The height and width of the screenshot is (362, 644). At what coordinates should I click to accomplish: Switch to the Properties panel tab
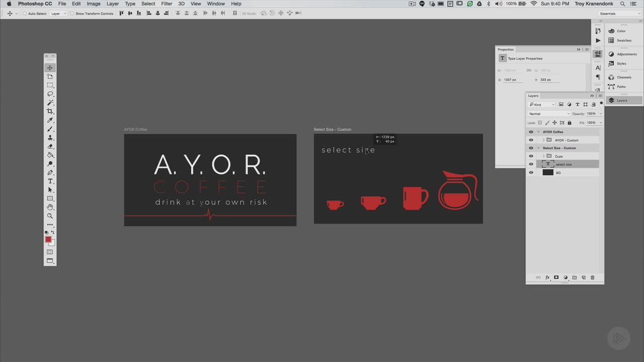click(x=506, y=49)
